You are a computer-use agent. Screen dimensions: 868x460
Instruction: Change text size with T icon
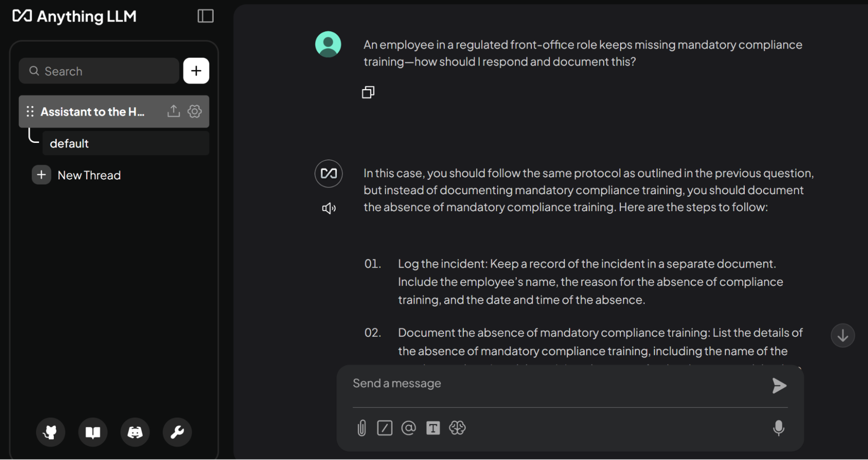(433, 428)
